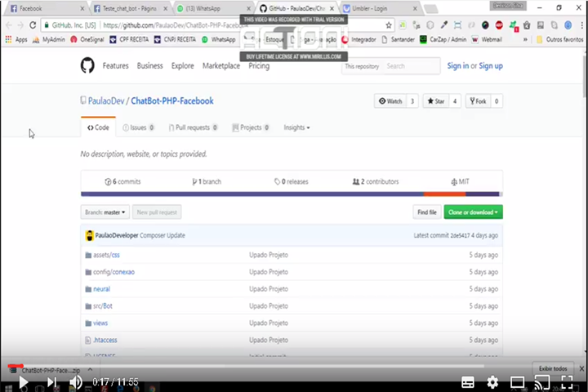Open Features in GitHub nav
Image resolution: width=588 pixels, height=392 pixels.
coord(115,65)
